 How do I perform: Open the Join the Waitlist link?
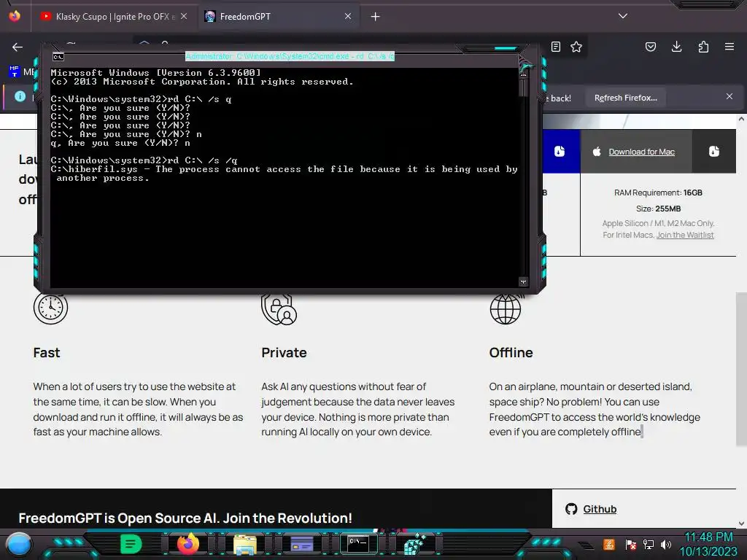point(685,235)
